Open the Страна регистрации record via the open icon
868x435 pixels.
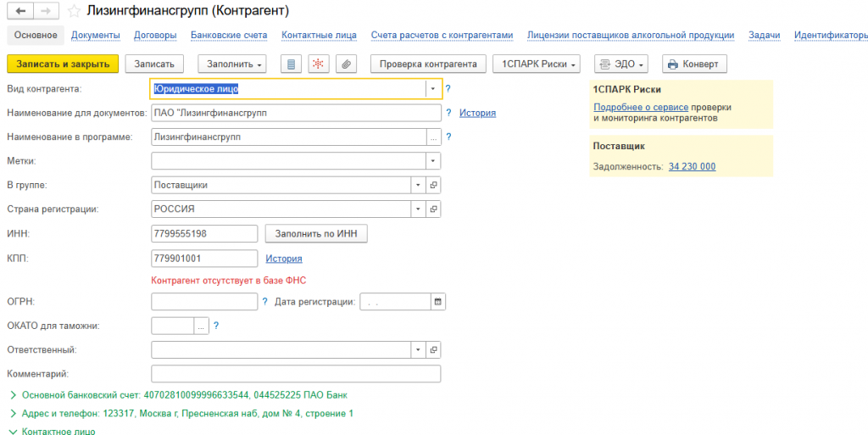433,209
